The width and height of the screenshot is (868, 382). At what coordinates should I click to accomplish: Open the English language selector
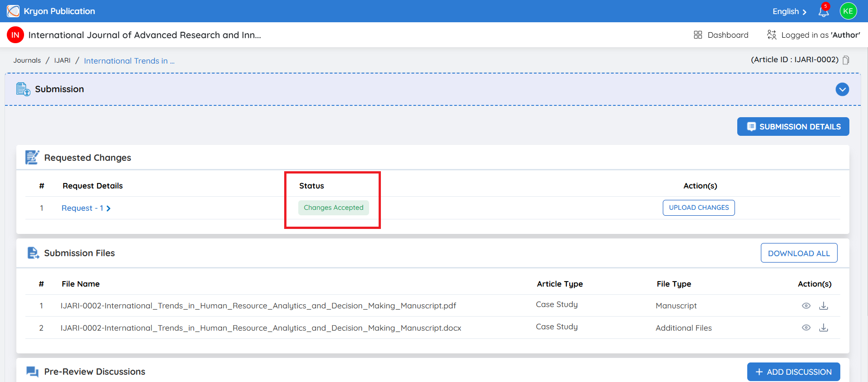click(x=789, y=11)
